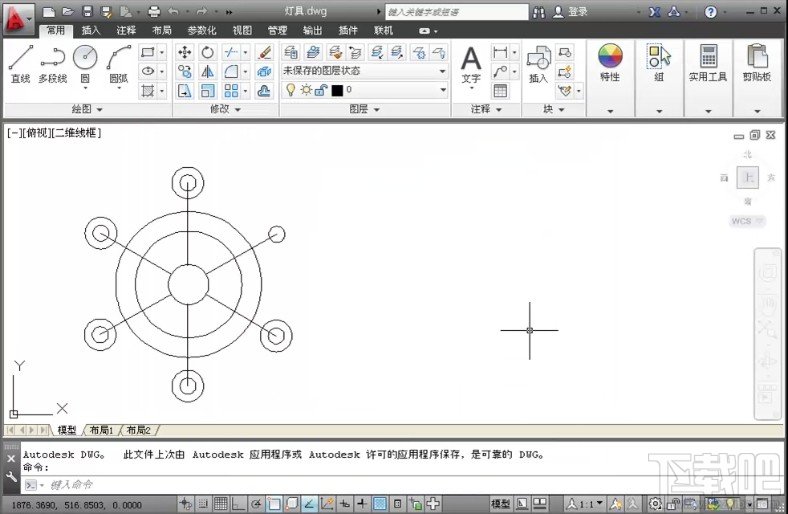Select the Trim tool
This screenshot has height=514, width=788.
point(231,52)
